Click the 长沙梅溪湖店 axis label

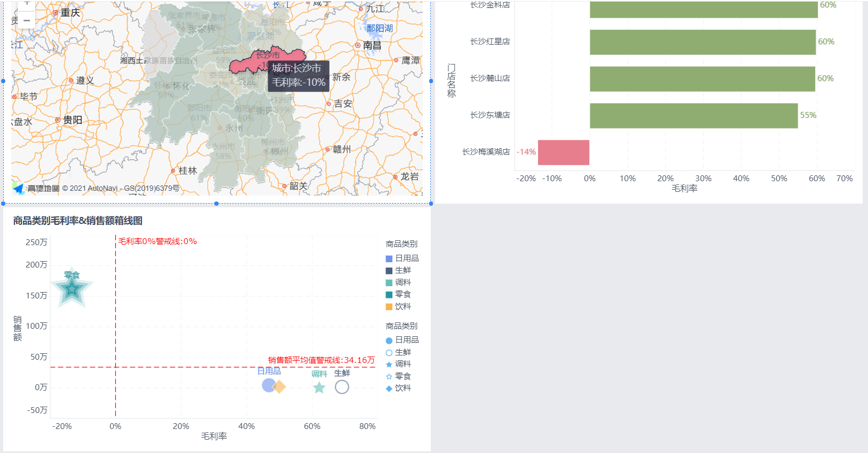[486, 152]
